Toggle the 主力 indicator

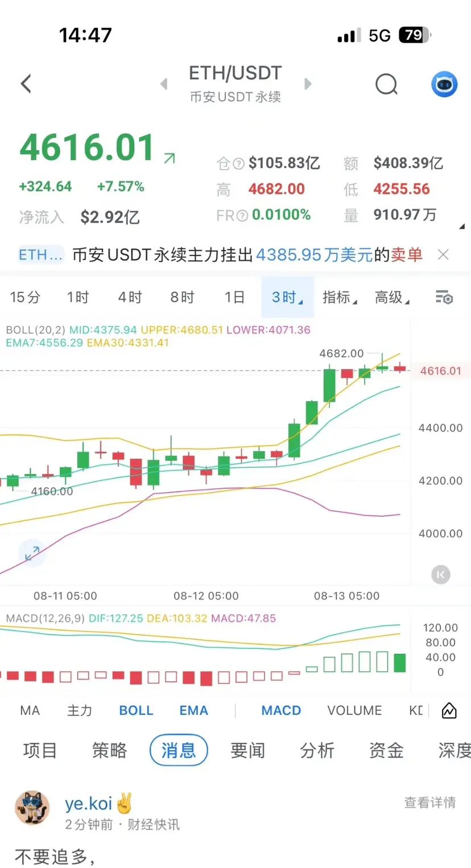pos(79,710)
